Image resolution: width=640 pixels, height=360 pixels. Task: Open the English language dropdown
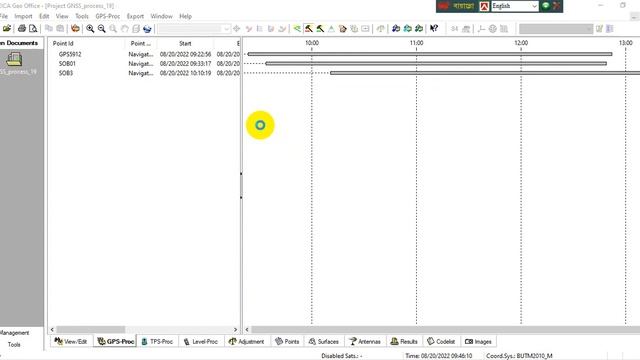[515, 6]
